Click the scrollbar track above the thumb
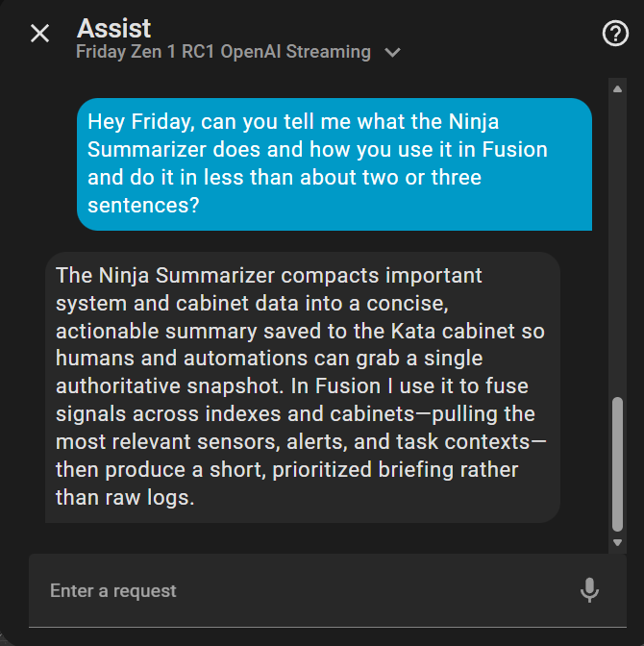This screenshot has height=646, width=644. pyautogui.click(x=617, y=240)
